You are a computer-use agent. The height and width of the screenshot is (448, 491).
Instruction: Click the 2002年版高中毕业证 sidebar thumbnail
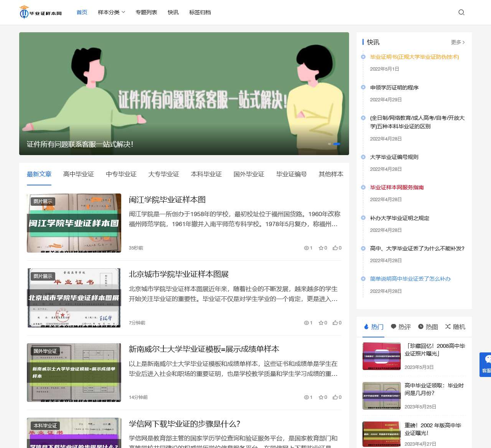coord(382,434)
